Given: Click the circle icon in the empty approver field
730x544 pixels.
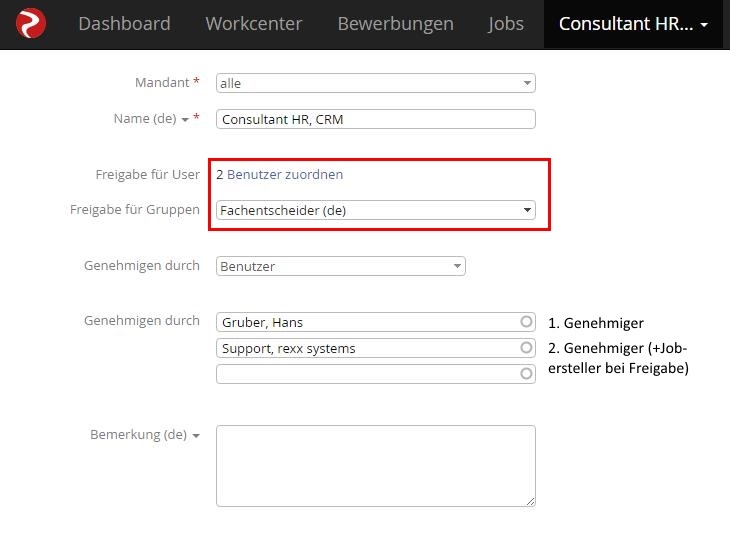Looking at the screenshot, I should [x=526, y=374].
